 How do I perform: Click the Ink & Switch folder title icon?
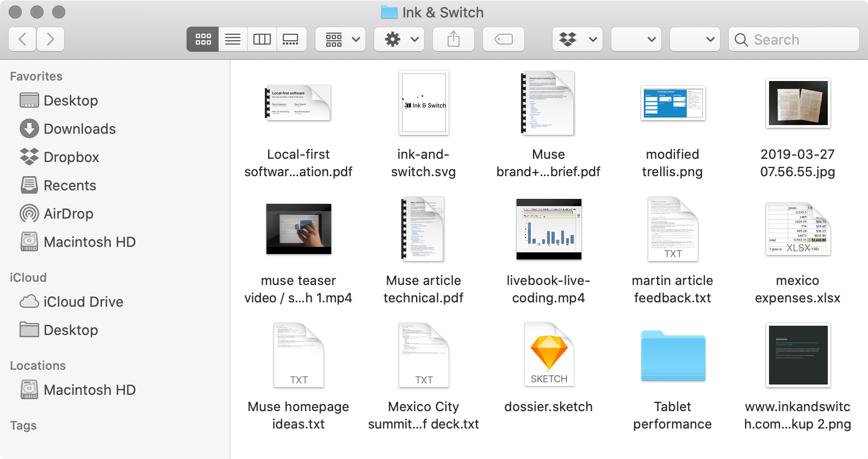click(389, 13)
